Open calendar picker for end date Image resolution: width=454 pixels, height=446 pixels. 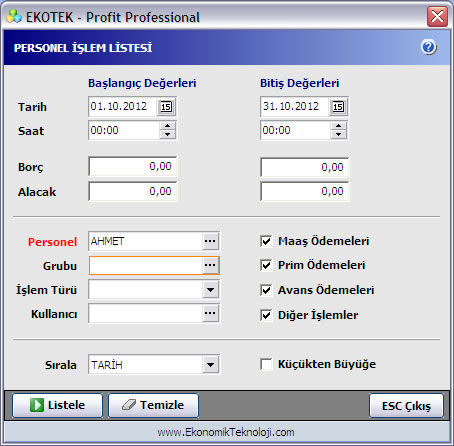[338, 107]
